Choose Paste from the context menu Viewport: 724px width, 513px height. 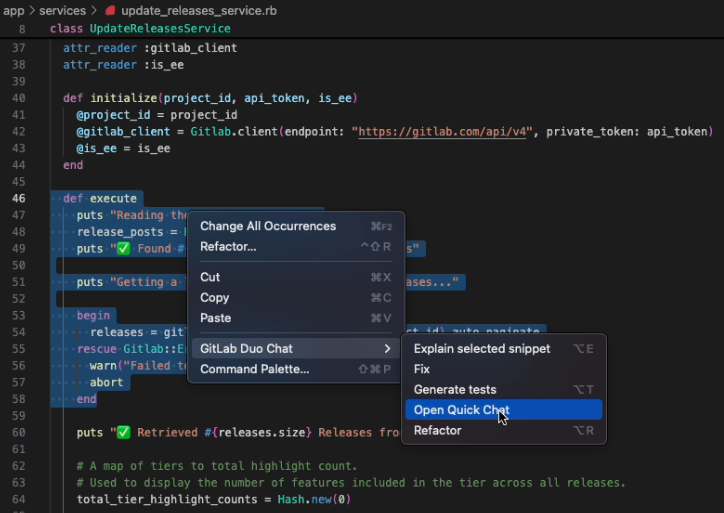(x=215, y=318)
